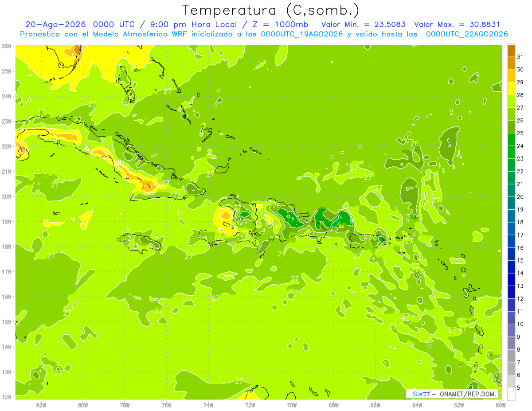Click the 78W longitude axis label

[125, 405]
